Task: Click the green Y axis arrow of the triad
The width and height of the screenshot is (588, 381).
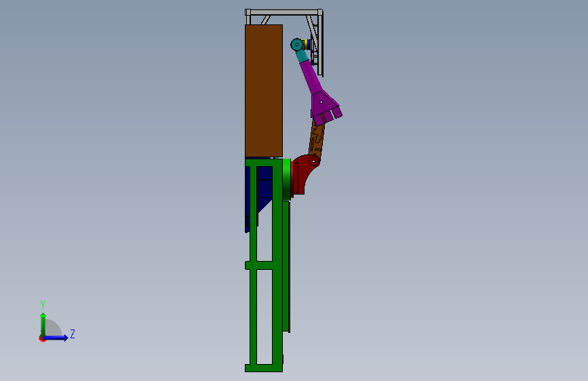Action: pos(43,324)
